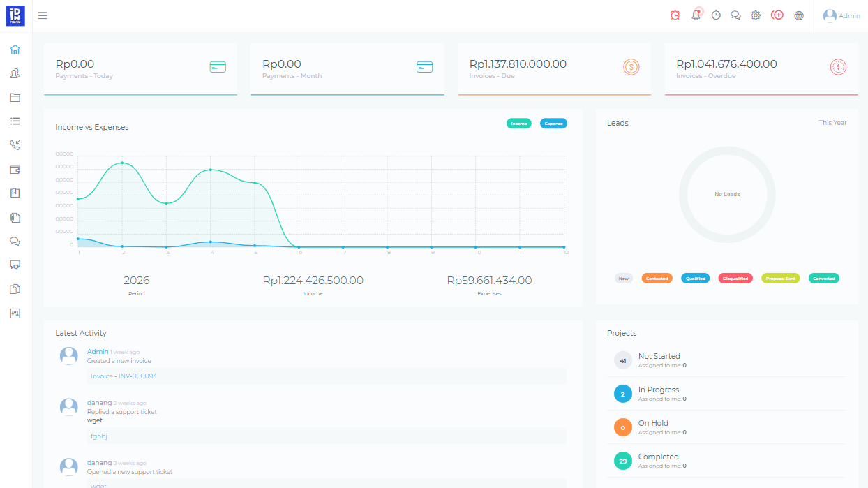Open the sliders icon at sidebar bottom

15,313
